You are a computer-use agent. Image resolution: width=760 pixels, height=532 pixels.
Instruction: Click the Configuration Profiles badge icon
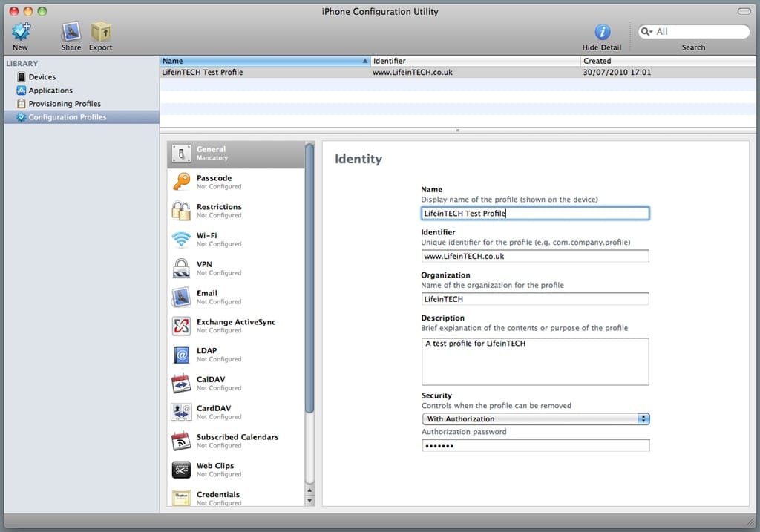[21, 117]
